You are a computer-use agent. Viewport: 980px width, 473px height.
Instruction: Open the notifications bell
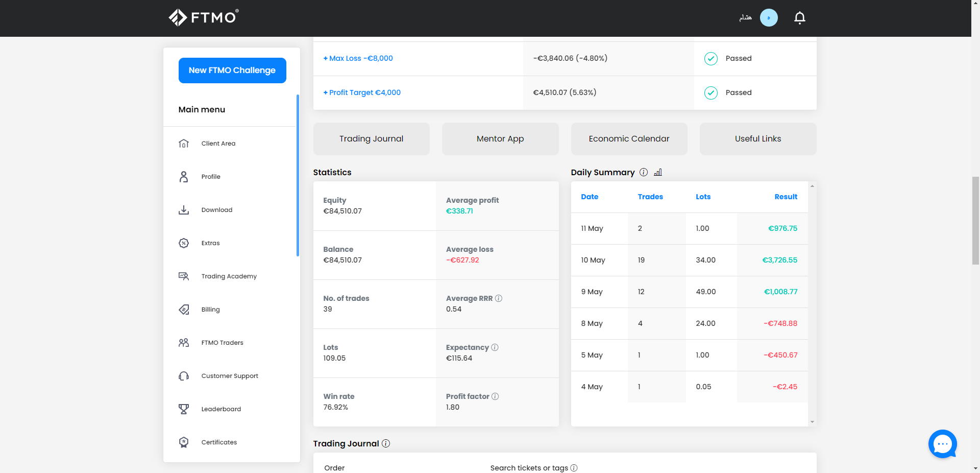tap(800, 18)
